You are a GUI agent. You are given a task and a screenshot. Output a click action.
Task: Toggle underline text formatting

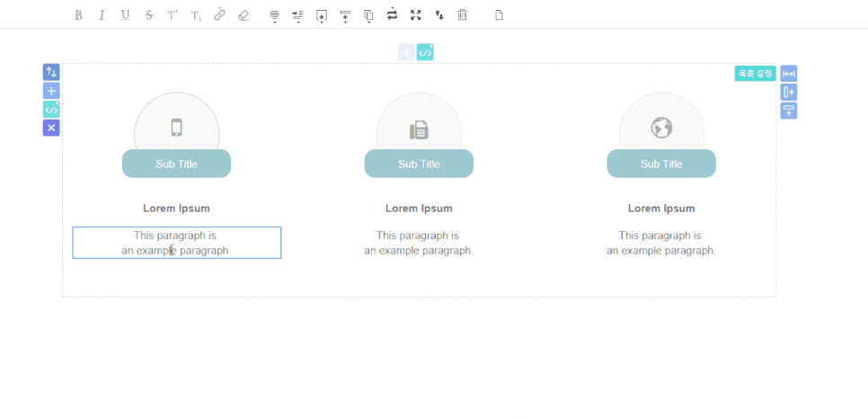(x=125, y=15)
